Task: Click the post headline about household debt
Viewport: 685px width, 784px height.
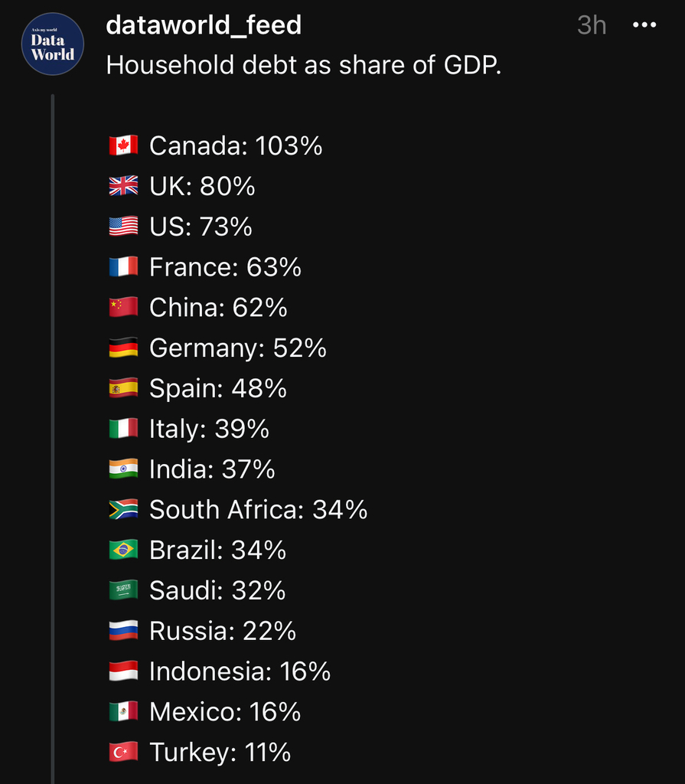Action: [x=303, y=66]
